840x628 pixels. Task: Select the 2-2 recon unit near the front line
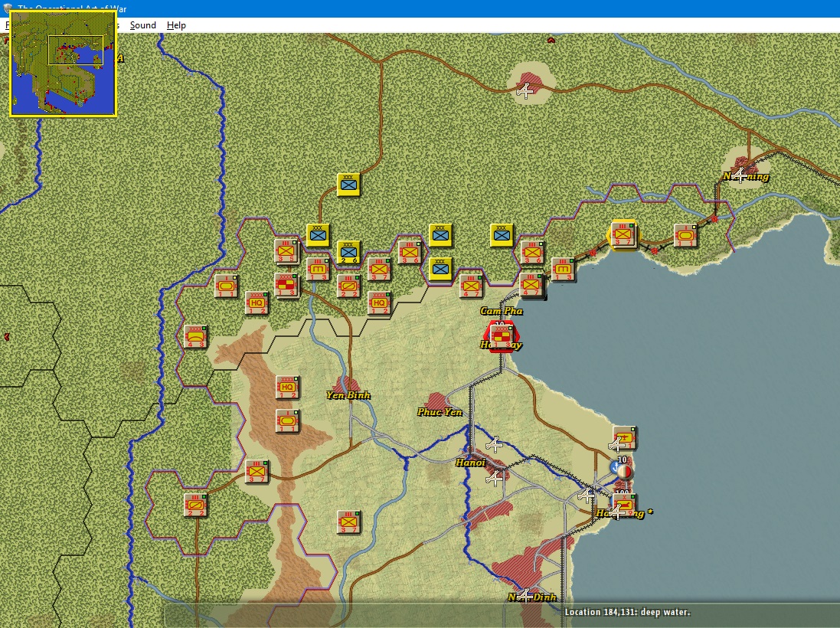tap(348, 286)
